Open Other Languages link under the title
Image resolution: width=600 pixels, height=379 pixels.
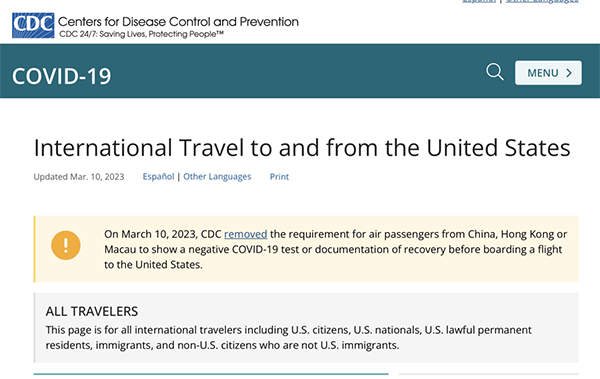coord(217,176)
